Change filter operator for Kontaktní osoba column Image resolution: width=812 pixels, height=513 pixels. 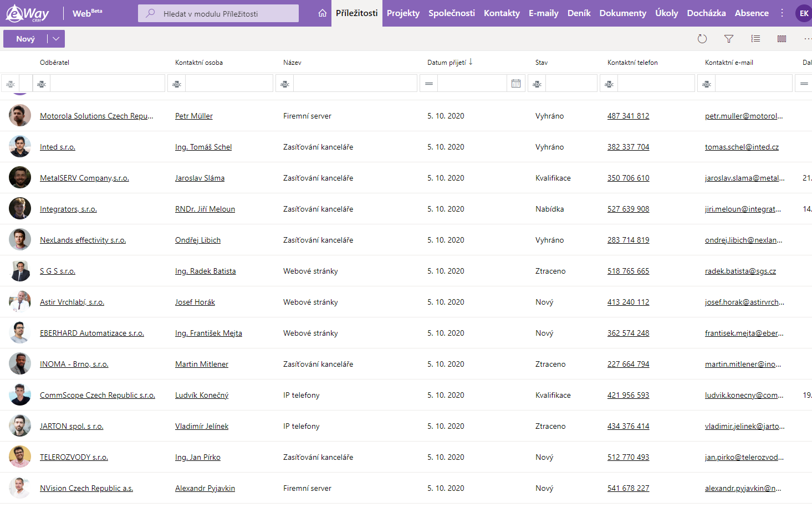[177, 84]
